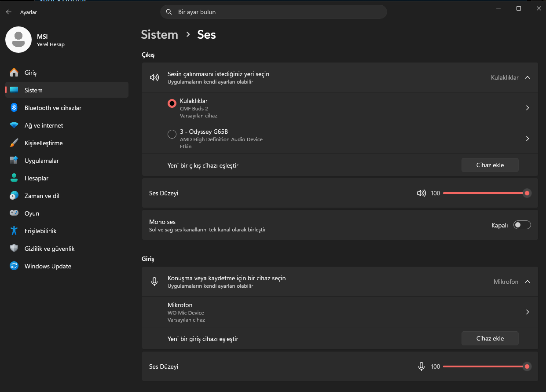Image resolution: width=546 pixels, height=392 pixels.
Task: Open Kulaklıklar device properties arrow
Action: [528, 108]
